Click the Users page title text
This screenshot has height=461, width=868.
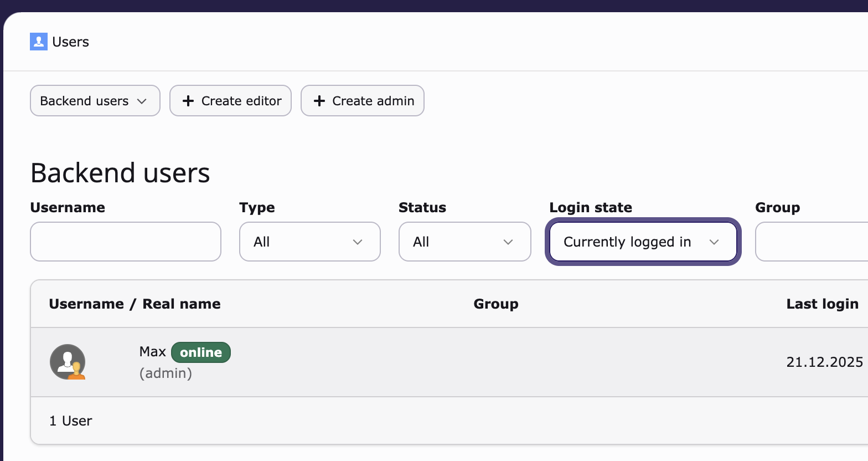coord(70,42)
